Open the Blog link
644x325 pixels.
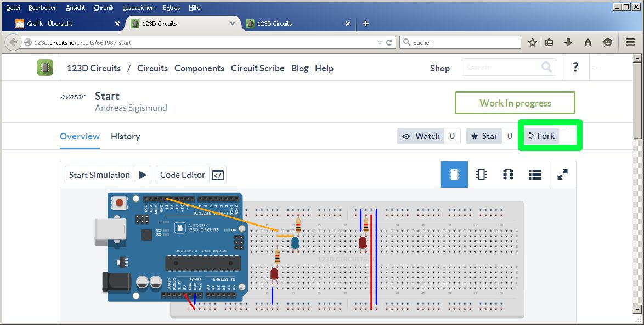[300, 68]
